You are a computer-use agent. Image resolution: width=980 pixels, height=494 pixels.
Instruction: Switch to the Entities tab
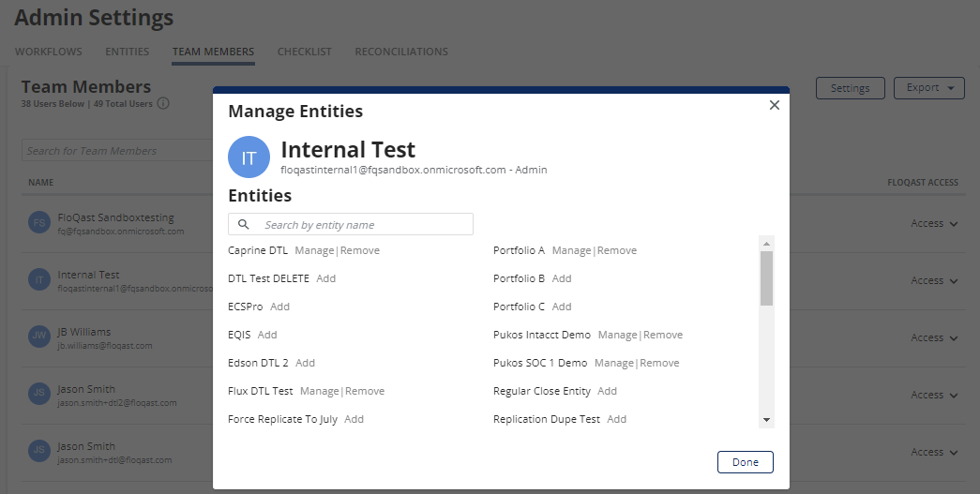[x=127, y=52]
